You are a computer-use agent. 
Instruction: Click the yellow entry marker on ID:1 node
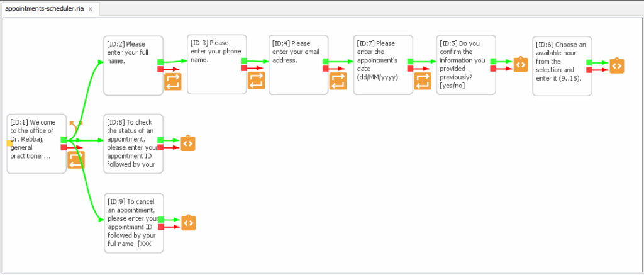click(9, 143)
